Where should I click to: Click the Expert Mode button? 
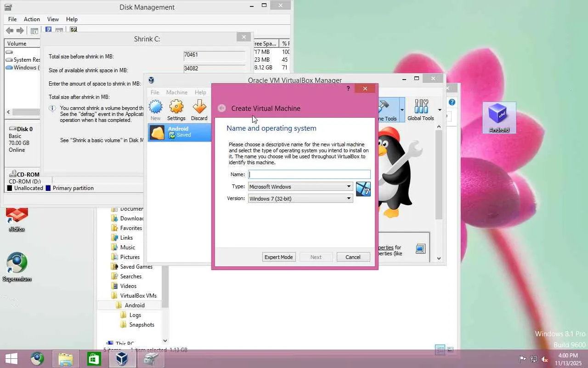(x=278, y=257)
